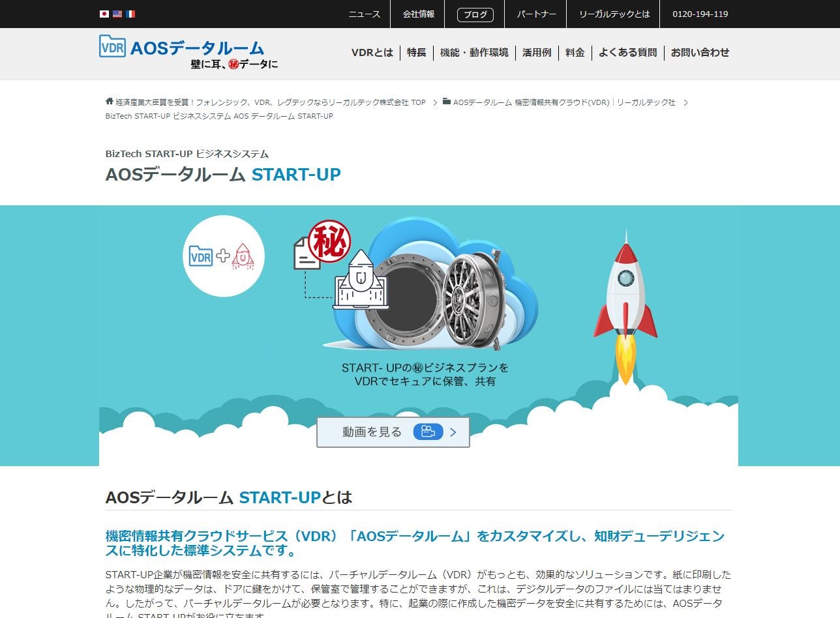Go to the 特長 navigation item
Viewport: 840px width, 618px height.
coord(417,53)
